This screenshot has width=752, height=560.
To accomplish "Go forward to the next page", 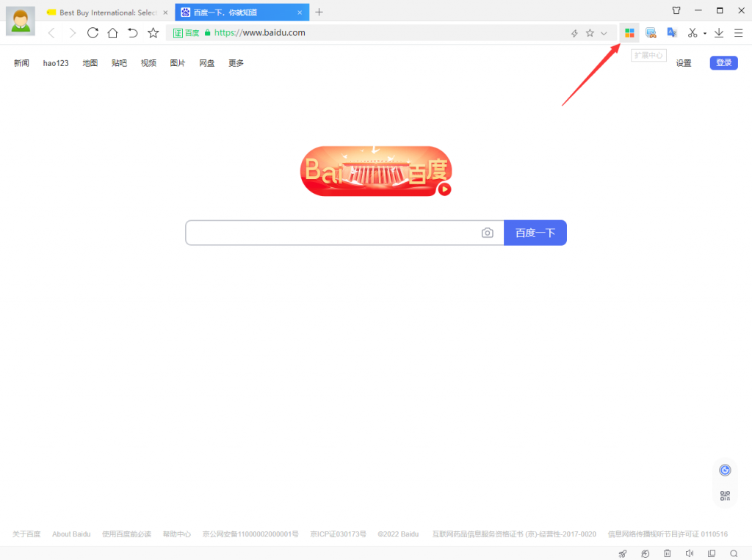I will point(73,33).
